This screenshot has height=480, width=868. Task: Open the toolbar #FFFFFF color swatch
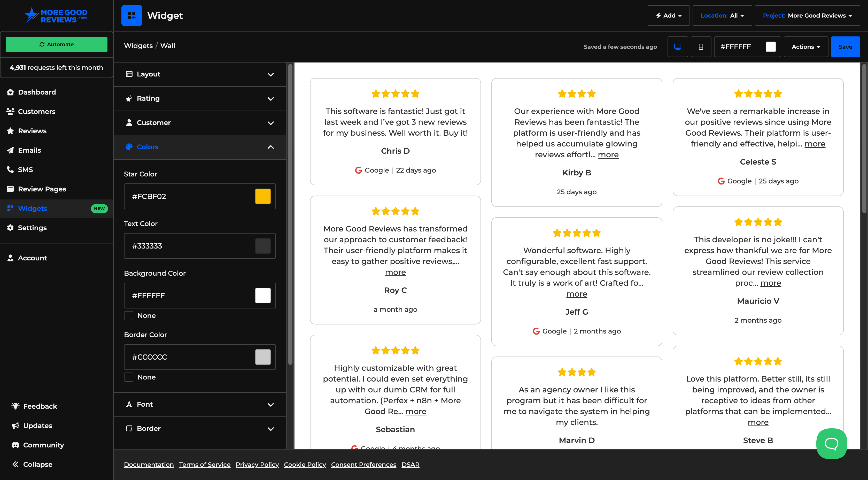(771, 47)
